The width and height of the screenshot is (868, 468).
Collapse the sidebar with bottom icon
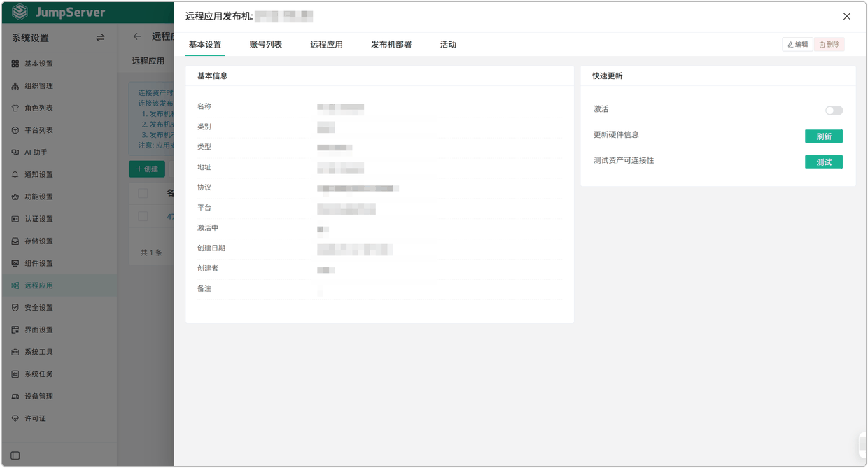pyautogui.click(x=15, y=455)
